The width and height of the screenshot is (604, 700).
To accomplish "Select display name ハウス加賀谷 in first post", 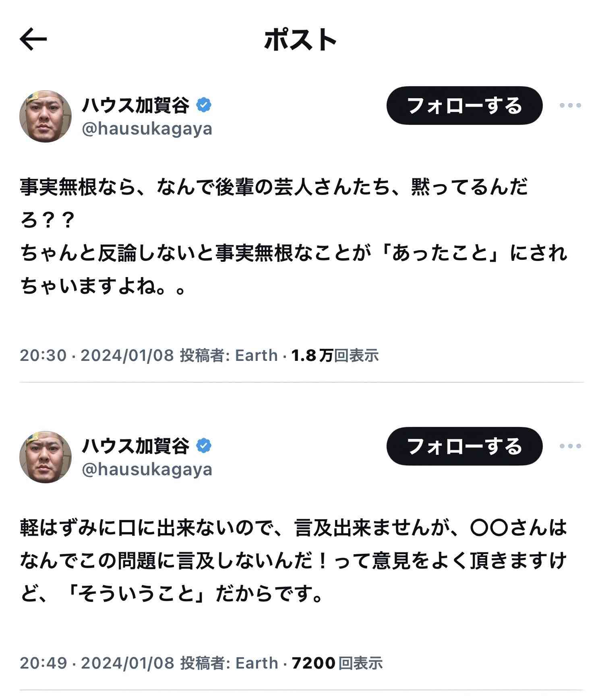I will (x=136, y=105).
